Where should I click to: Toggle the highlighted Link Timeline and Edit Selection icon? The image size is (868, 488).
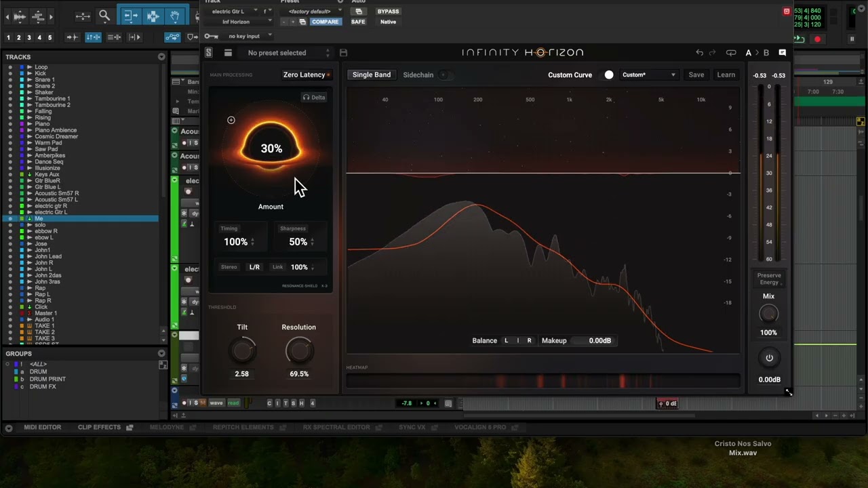[93, 37]
